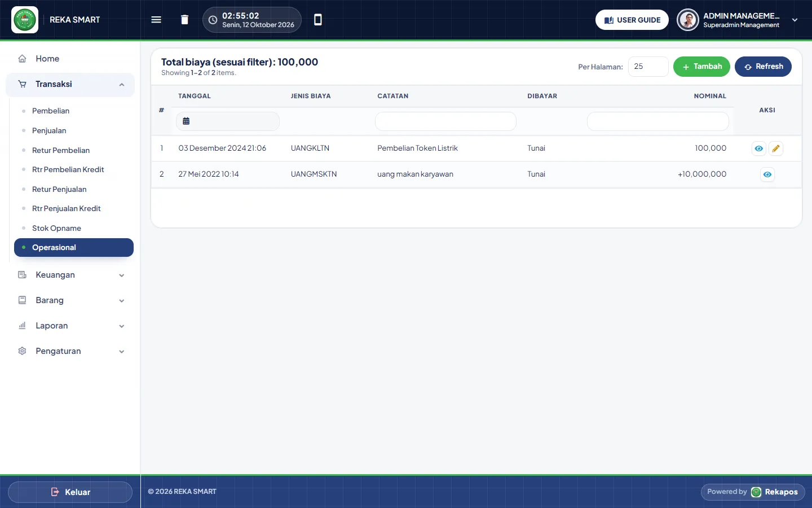812x508 pixels.
Task: Click the hamburger menu icon
Action: (x=156, y=20)
